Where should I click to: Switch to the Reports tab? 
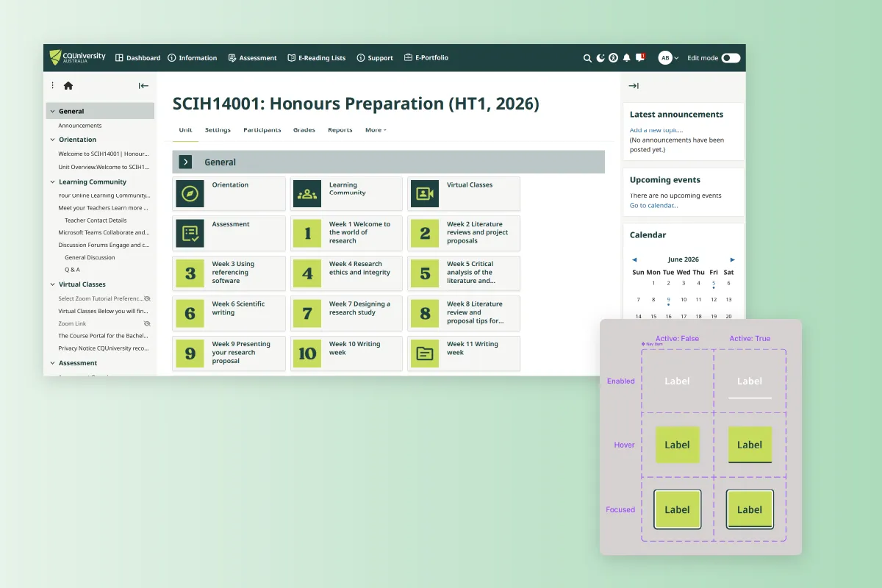(340, 130)
